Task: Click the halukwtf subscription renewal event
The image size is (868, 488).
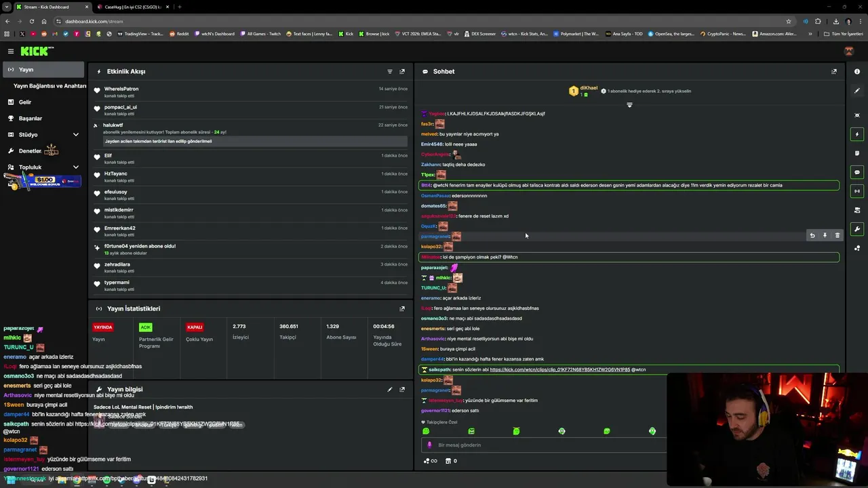Action: pyautogui.click(x=251, y=134)
